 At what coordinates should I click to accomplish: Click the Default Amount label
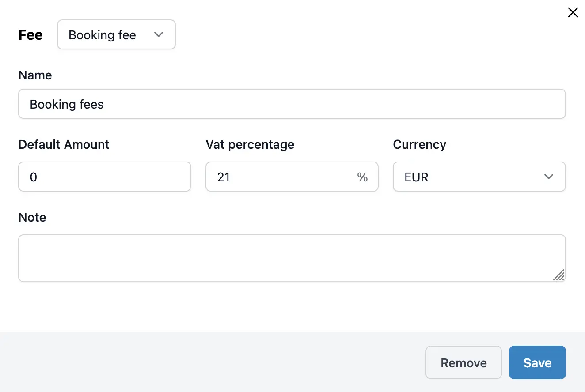click(x=64, y=144)
